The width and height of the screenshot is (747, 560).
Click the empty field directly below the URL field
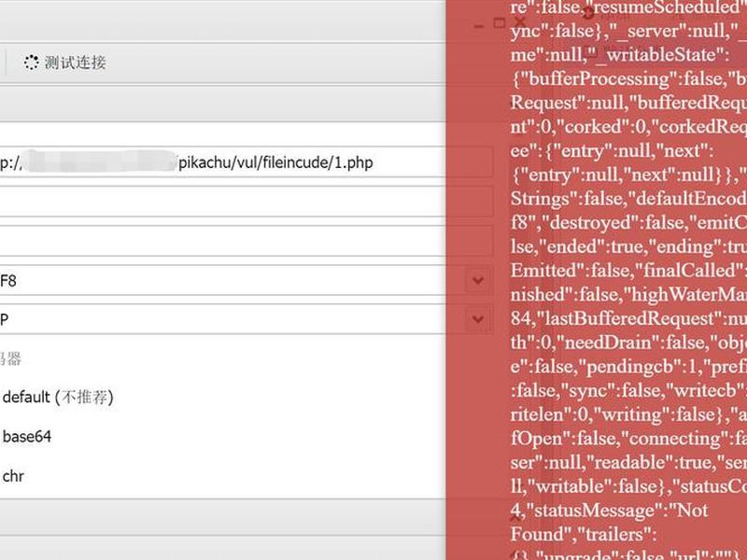(x=247, y=202)
